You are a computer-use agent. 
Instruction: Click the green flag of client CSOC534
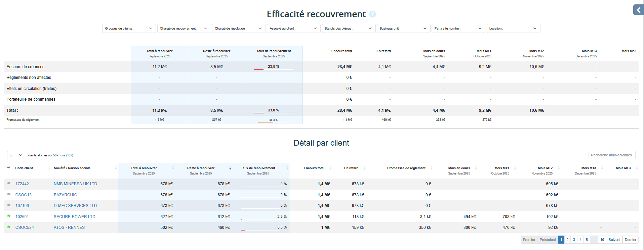click(8, 227)
